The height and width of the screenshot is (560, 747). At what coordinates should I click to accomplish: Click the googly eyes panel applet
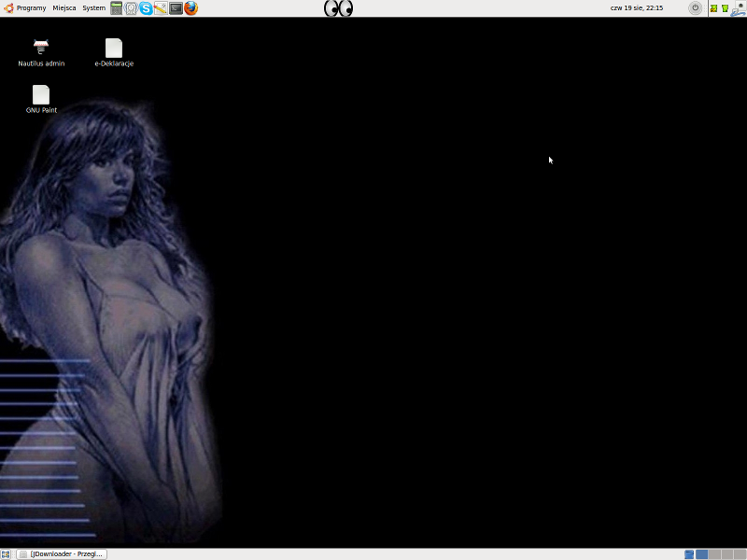[338, 8]
